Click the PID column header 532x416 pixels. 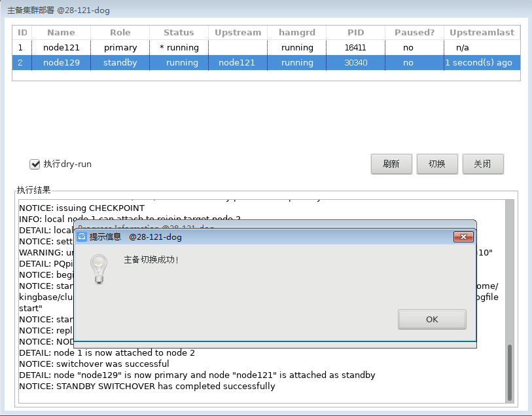pos(355,33)
